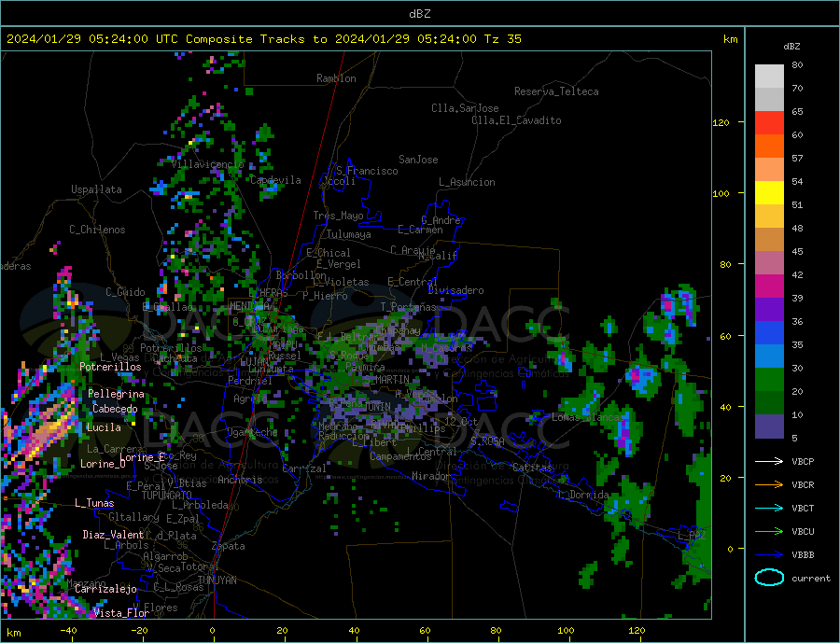The width and height of the screenshot is (840, 643).
Task: Click the 'Borbollon' map label
Action: point(301,275)
